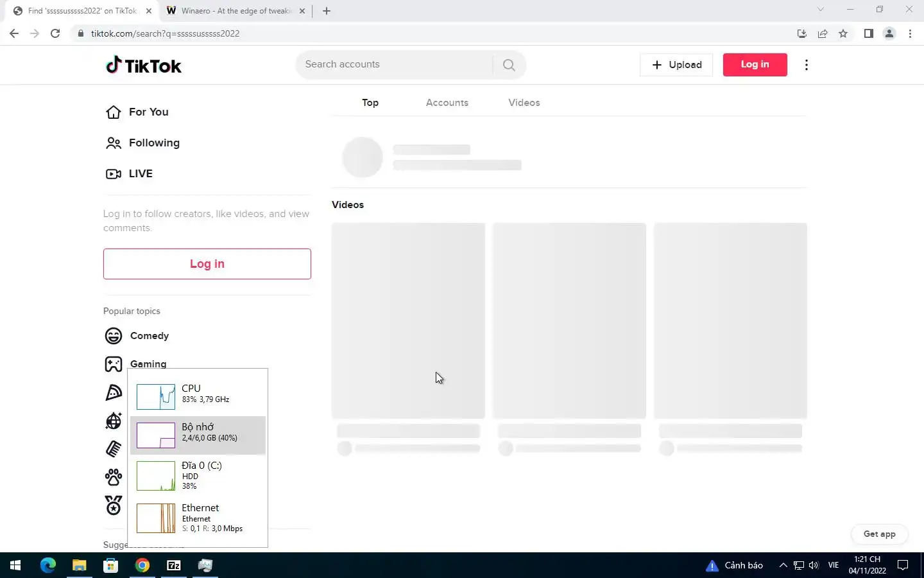The image size is (924, 578).
Task: Select the CPU entry in performance popup
Action: [198, 396]
